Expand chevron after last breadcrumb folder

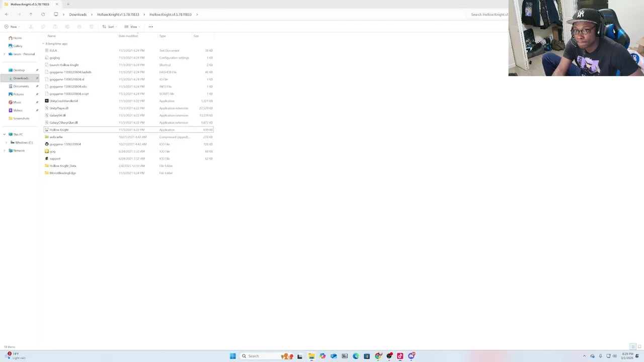coord(197,15)
